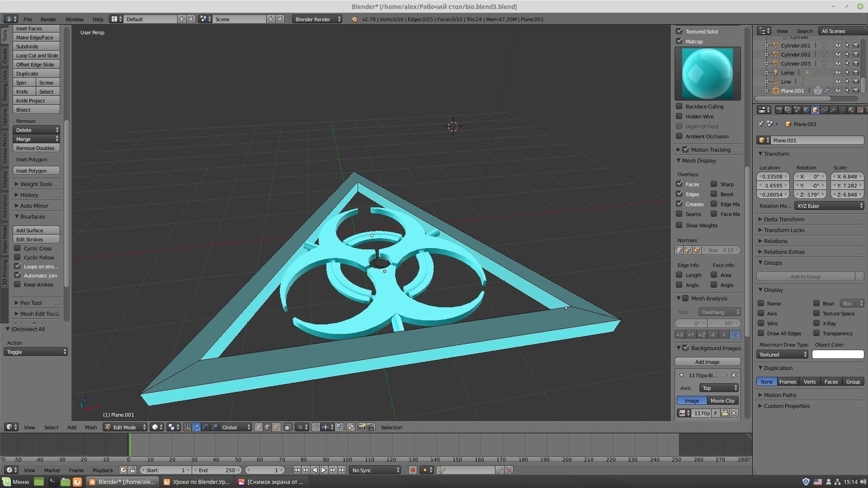Viewport: 868px width, 488px height.
Task: Open the Global orientation dropdown
Action: coord(236,427)
